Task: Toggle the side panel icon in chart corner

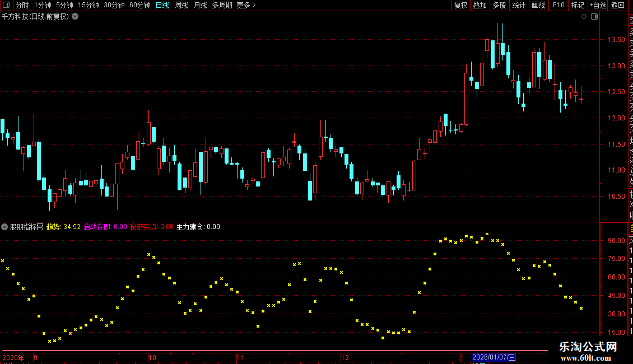Action: (594, 17)
